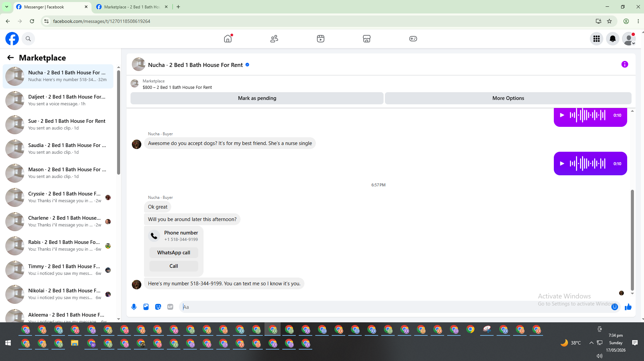Screen dimensions: 644x361
Task: Open Timmy conversation in list
Action: [58, 270]
